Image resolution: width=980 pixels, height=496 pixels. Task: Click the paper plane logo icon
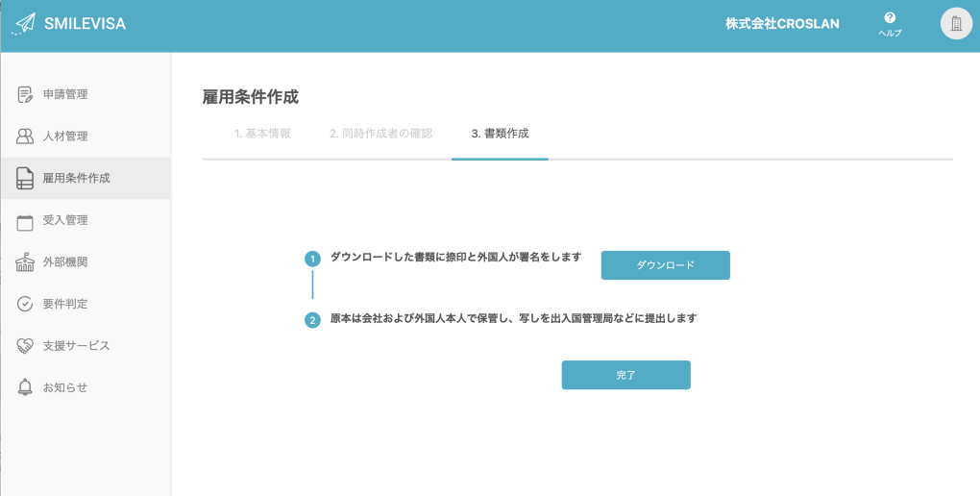(25, 23)
